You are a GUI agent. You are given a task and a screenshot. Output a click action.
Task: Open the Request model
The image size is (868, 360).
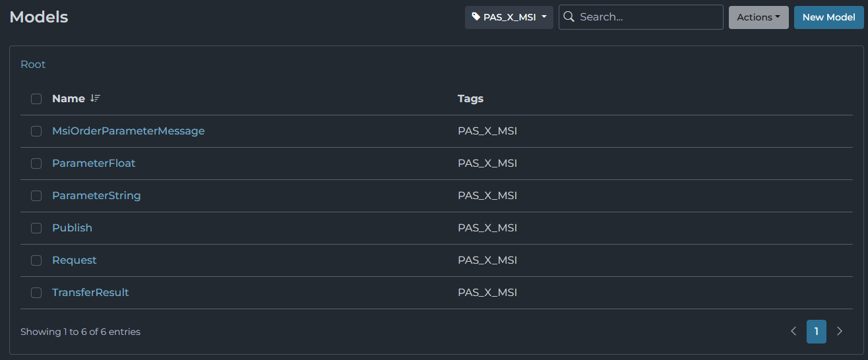tap(74, 260)
